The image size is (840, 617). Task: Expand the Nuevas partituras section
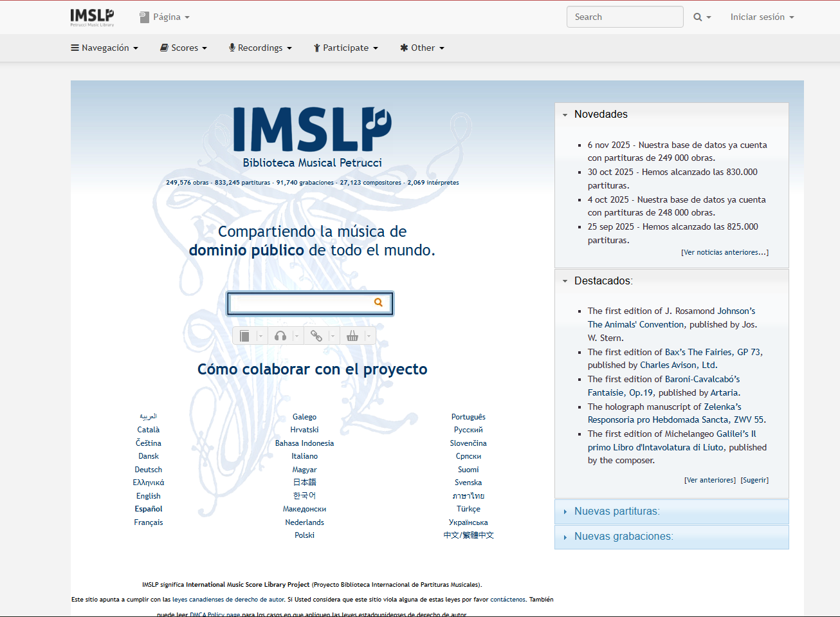[x=616, y=511]
